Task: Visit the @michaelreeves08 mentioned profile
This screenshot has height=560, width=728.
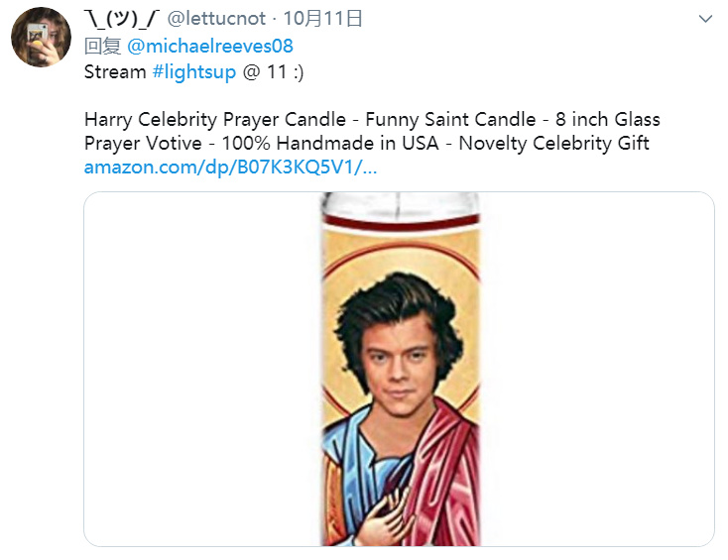Action: [x=210, y=46]
